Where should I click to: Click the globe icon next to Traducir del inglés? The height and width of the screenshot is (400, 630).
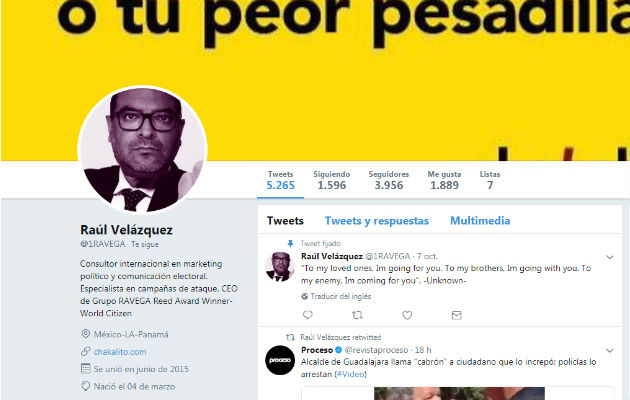click(x=305, y=296)
